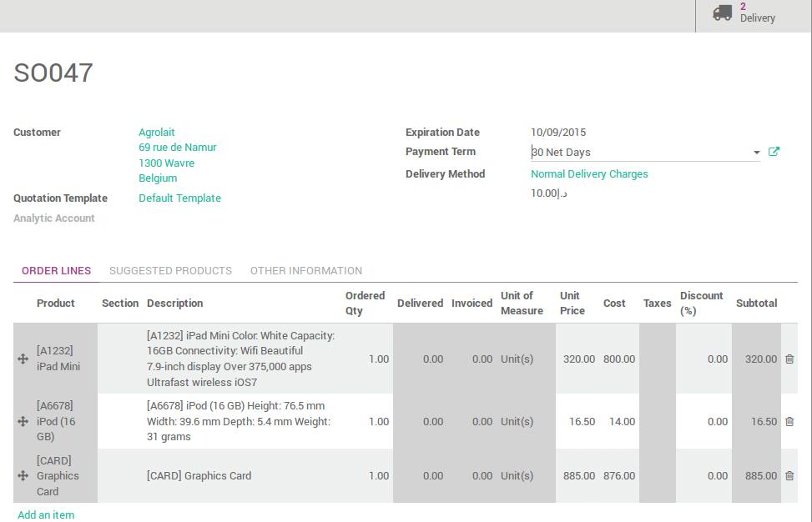
Task: Select the drag handle on Graphics Card line
Action: point(23,475)
